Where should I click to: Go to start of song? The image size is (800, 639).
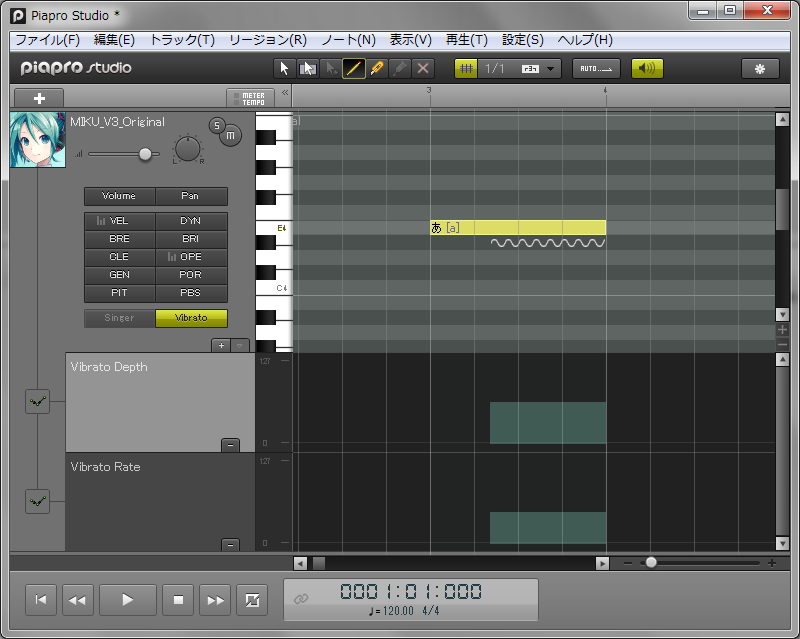click(x=41, y=600)
